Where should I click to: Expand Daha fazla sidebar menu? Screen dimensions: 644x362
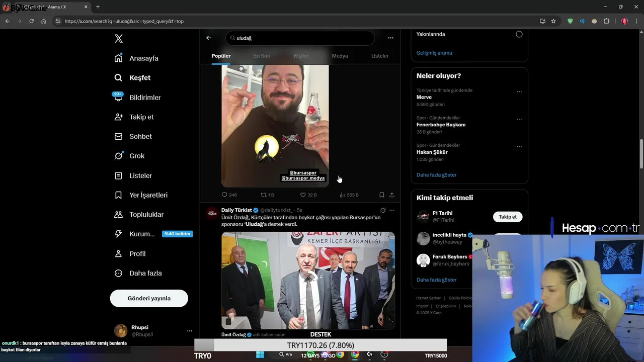click(138, 273)
